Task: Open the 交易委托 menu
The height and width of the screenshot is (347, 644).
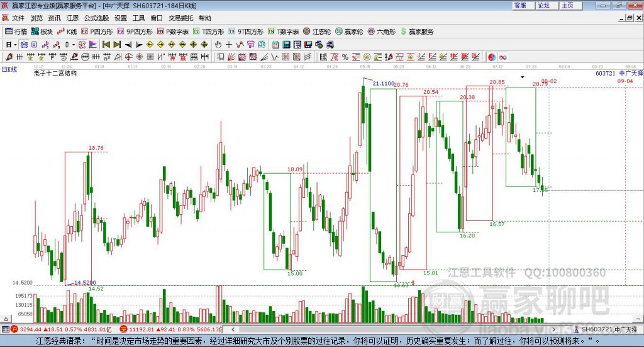Action: pos(180,18)
